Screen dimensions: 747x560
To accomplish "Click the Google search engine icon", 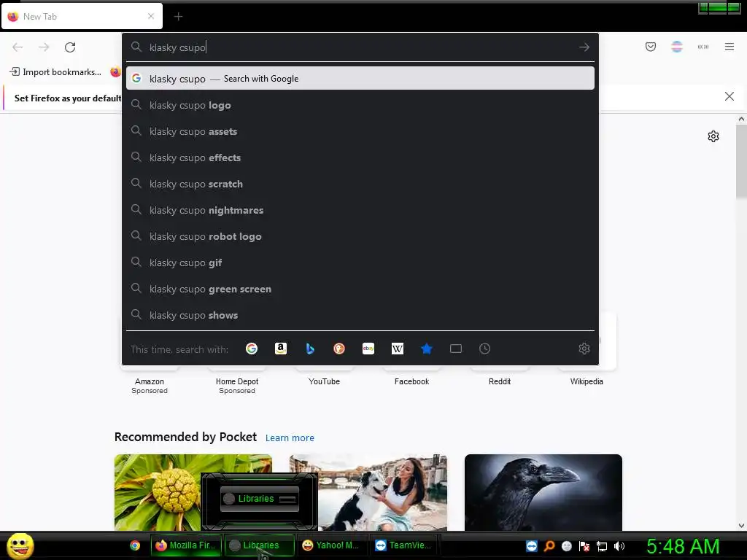I will 252,349.
